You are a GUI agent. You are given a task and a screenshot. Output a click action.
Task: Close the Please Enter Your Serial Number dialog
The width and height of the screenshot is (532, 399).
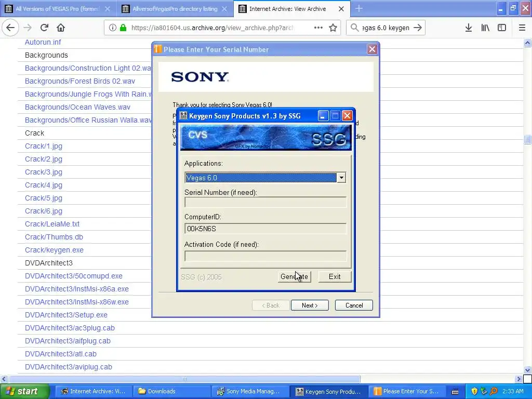point(372,49)
